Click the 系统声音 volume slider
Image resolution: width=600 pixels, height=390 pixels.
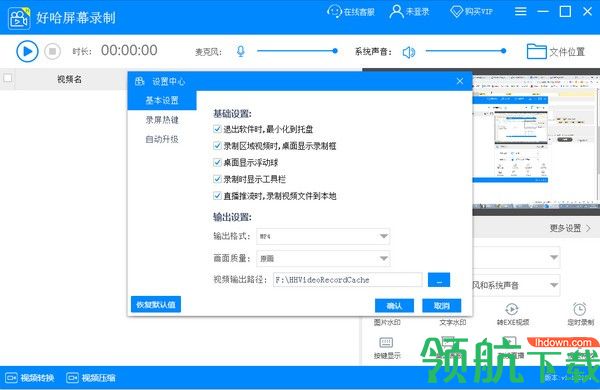pyautogui.click(x=466, y=51)
